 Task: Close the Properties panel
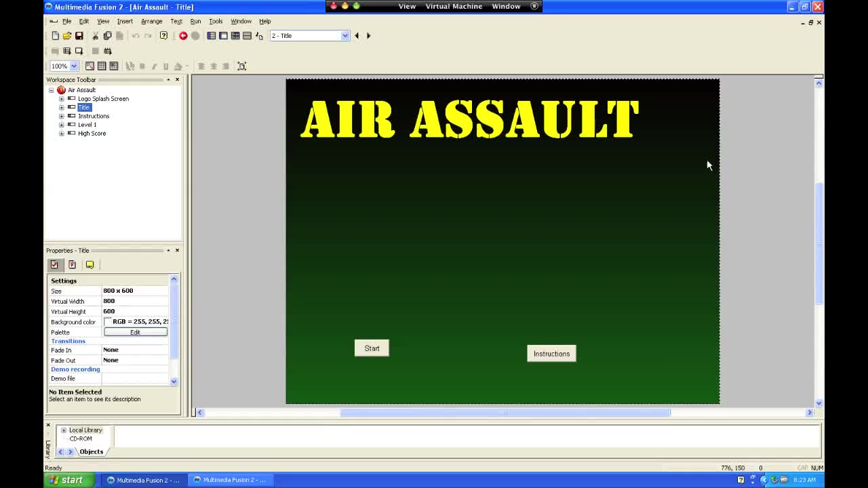click(177, 250)
